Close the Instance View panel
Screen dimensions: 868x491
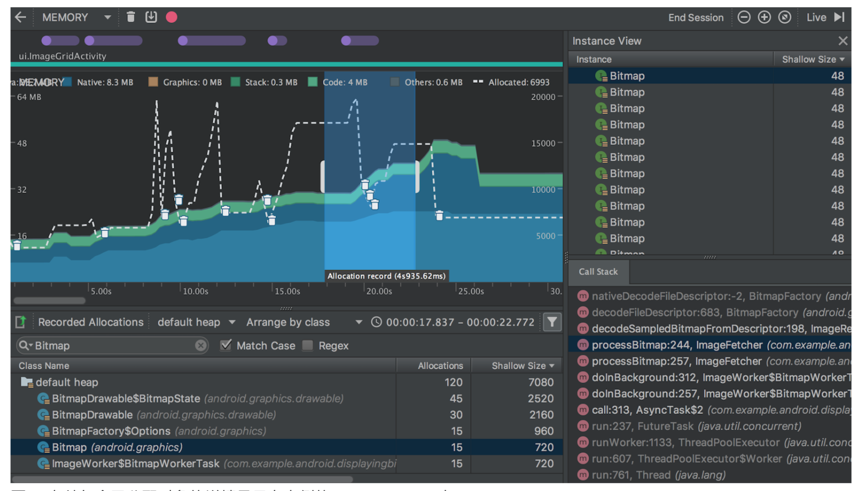(843, 40)
